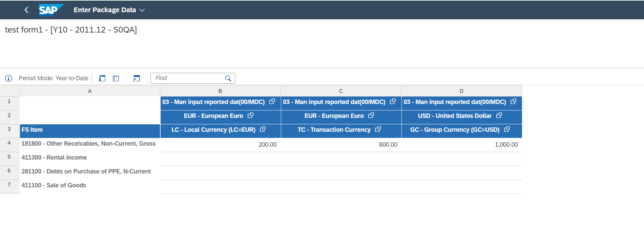Viewport: 644px width, 228px height.
Task: Open details icon next to LC - Local Currency
Action: (x=263, y=129)
